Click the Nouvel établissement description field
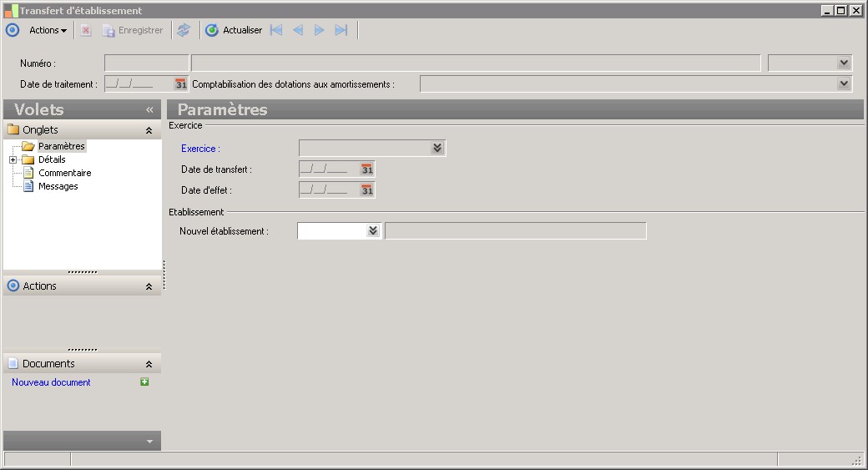868x470 pixels. click(x=516, y=231)
